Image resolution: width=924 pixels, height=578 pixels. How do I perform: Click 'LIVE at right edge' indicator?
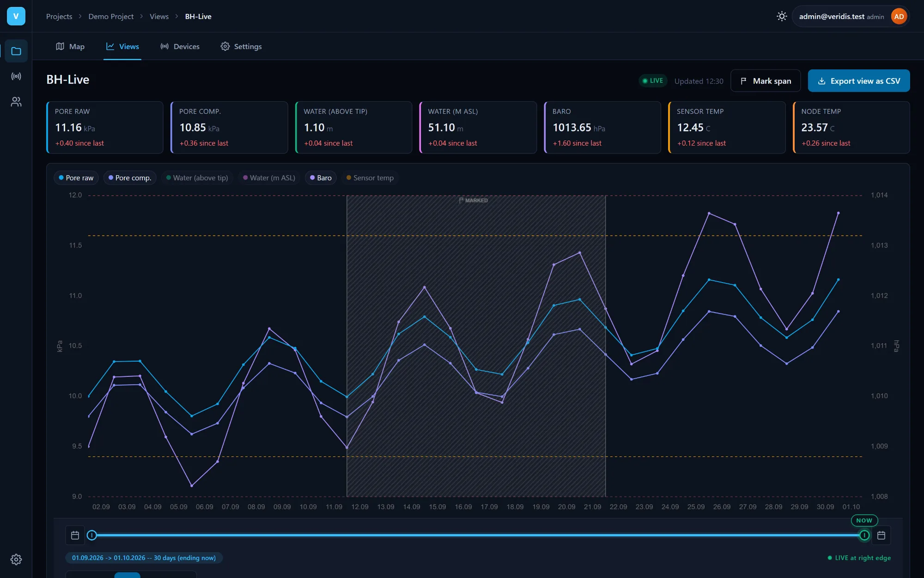point(859,558)
